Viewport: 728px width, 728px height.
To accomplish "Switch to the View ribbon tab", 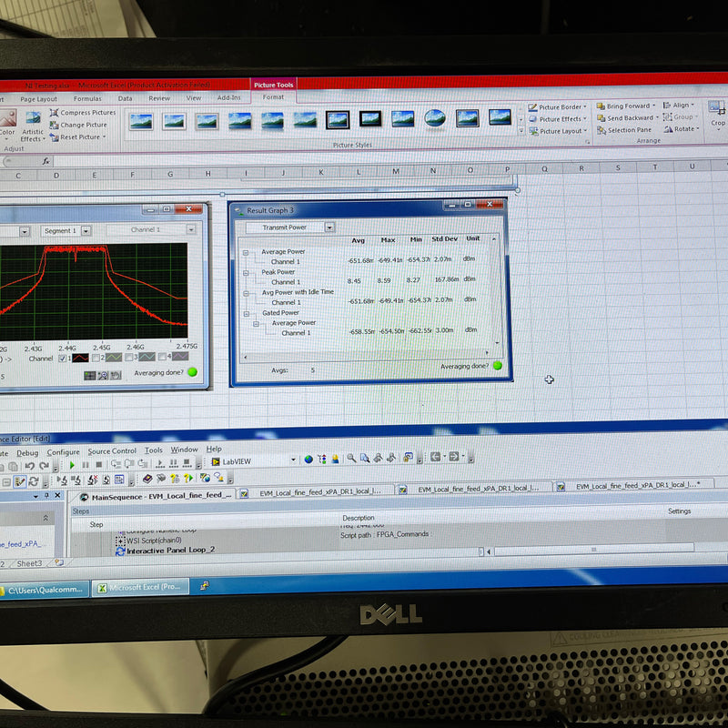I will click(194, 98).
